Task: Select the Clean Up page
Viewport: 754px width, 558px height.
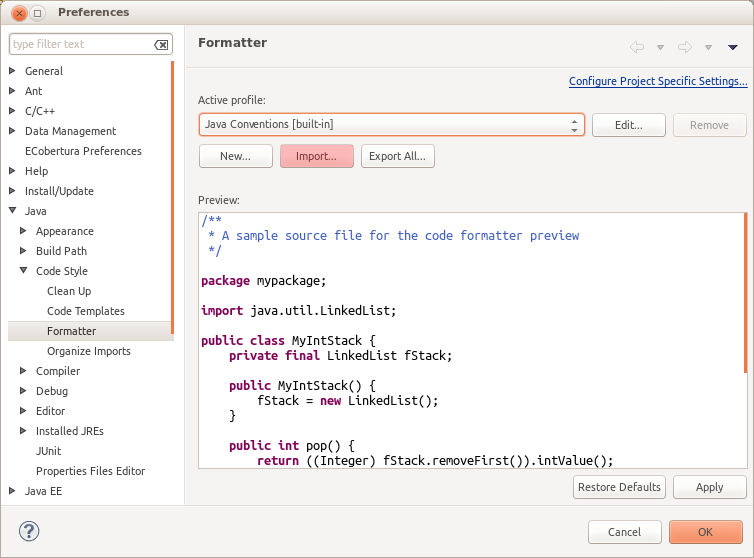Action: point(69,291)
